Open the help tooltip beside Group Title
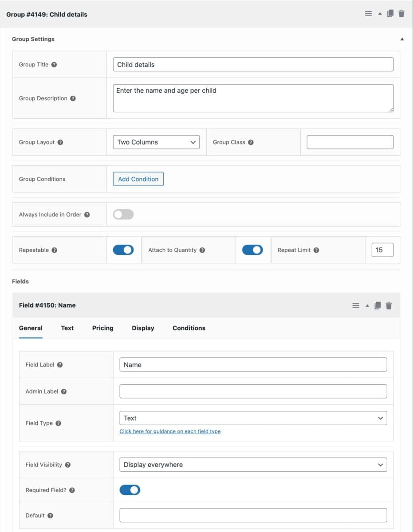413x532 pixels. 55,64
